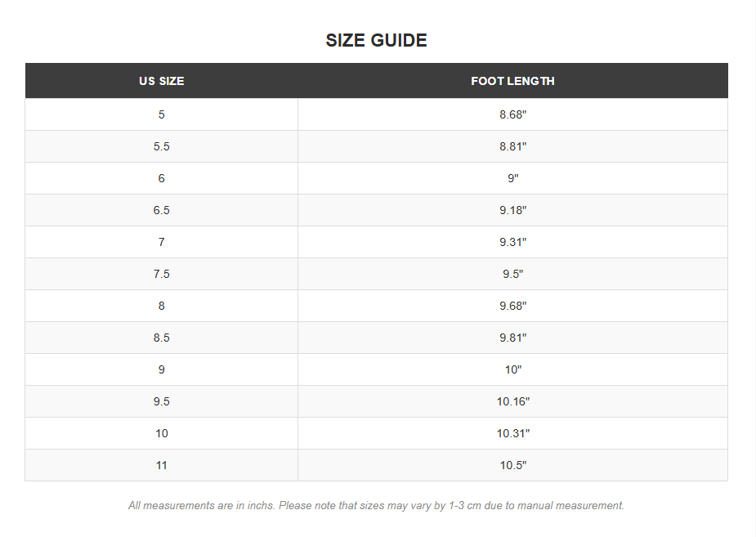Select the US size 7 cell
The height and width of the screenshot is (537, 756).
tap(161, 242)
